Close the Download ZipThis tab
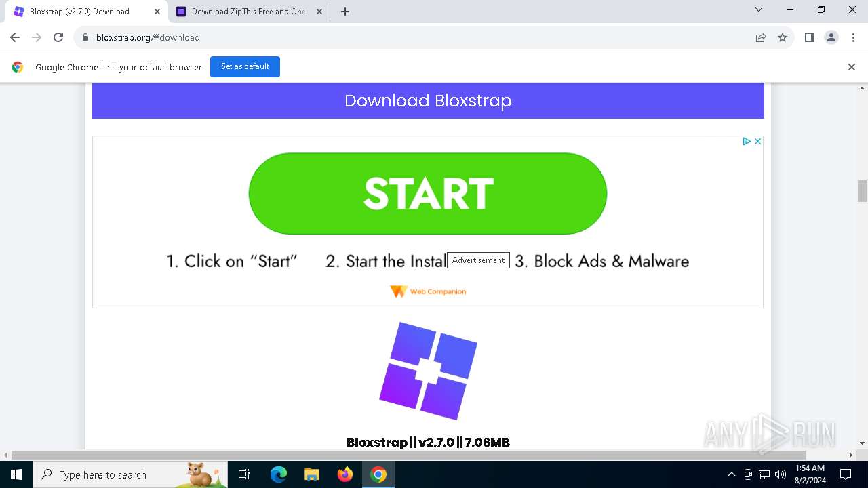 (319, 12)
